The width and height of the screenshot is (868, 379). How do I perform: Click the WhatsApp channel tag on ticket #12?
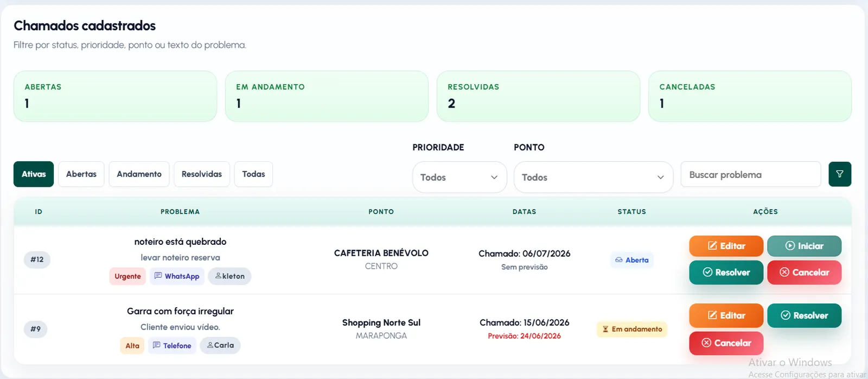(177, 276)
